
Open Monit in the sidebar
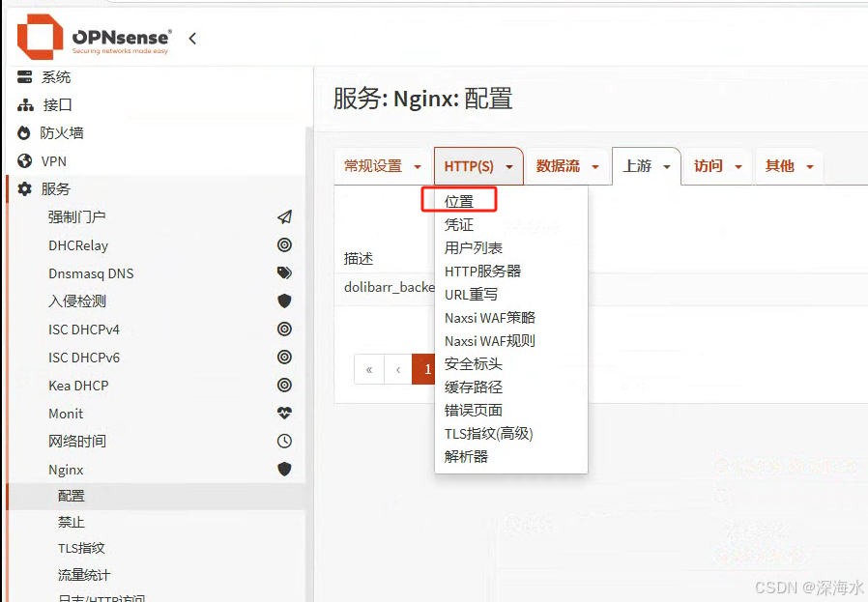pyautogui.click(x=66, y=414)
